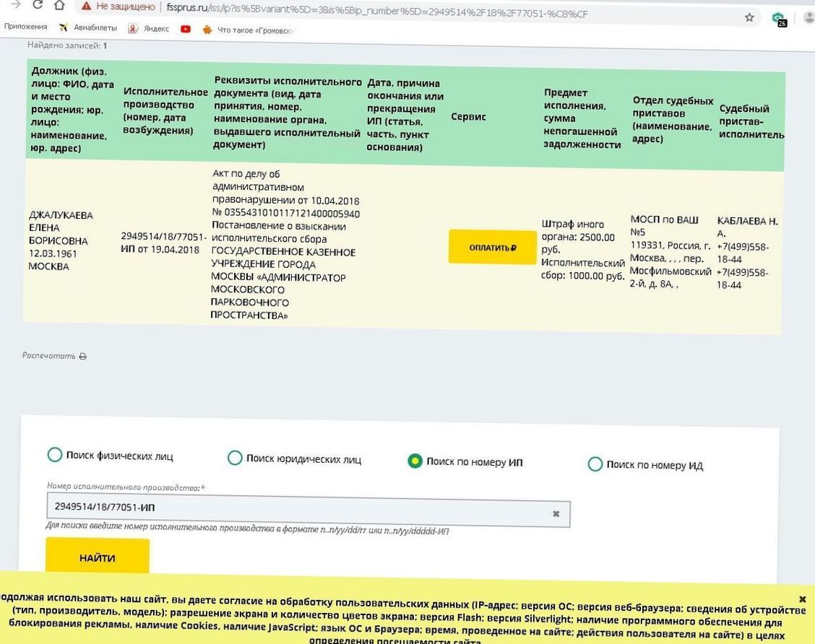Click text 'Исполнительский сбор: 1000.00 руб.'
Viewport: 815px width, 644px height.
tap(582, 269)
